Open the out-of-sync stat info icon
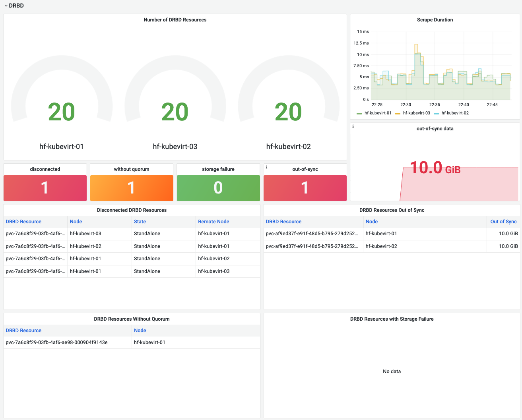The width and height of the screenshot is (522, 420). (x=266, y=167)
